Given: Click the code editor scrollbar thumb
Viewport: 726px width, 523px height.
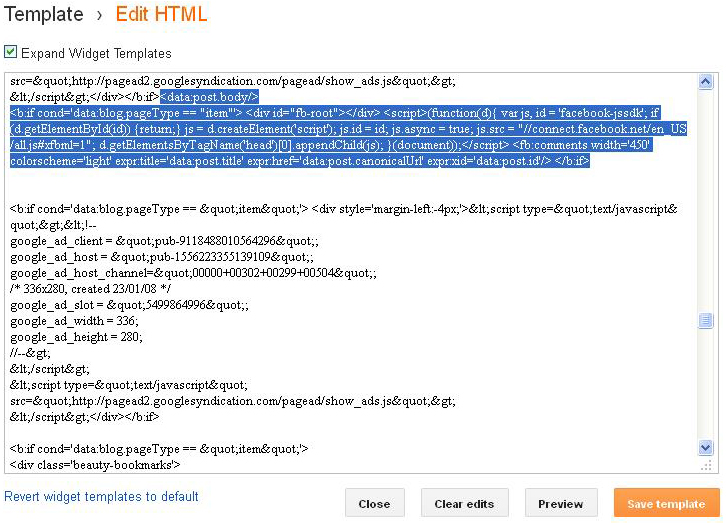Looking at the screenshot, I should pyautogui.click(x=705, y=320).
